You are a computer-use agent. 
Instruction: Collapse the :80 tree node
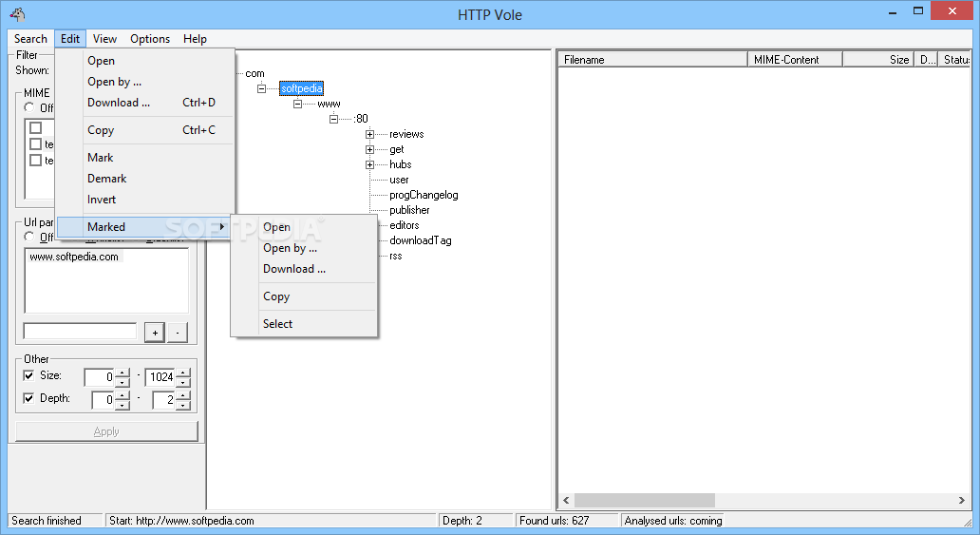pos(333,119)
